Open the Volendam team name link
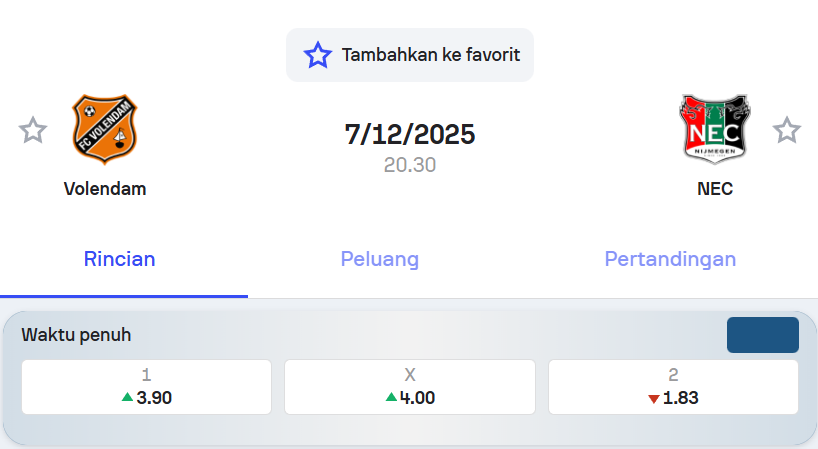 (105, 188)
